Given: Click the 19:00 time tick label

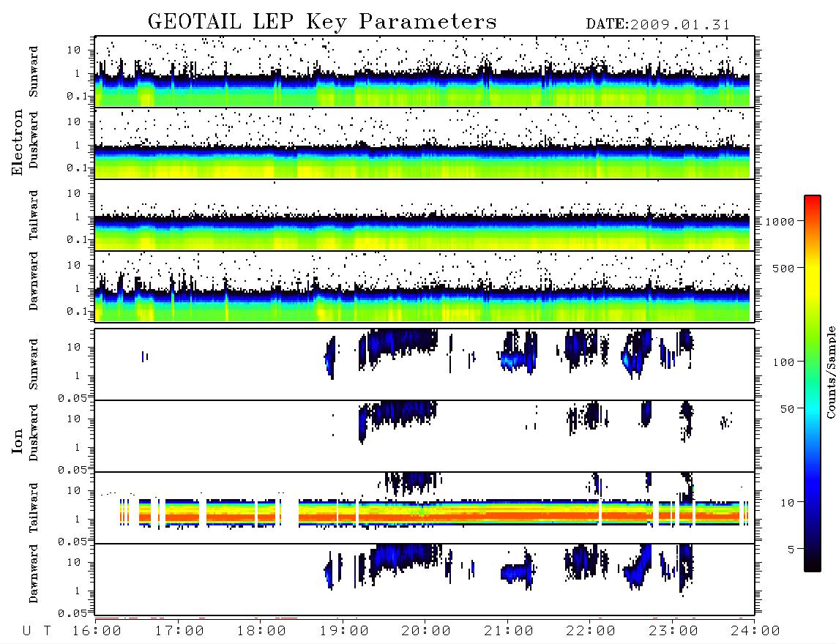Looking at the screenshot, I should (344, 631).
